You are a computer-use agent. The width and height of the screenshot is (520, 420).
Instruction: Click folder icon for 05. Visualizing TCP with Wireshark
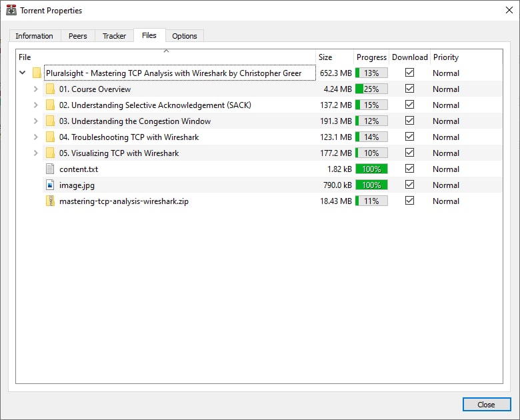coord(50,153)
